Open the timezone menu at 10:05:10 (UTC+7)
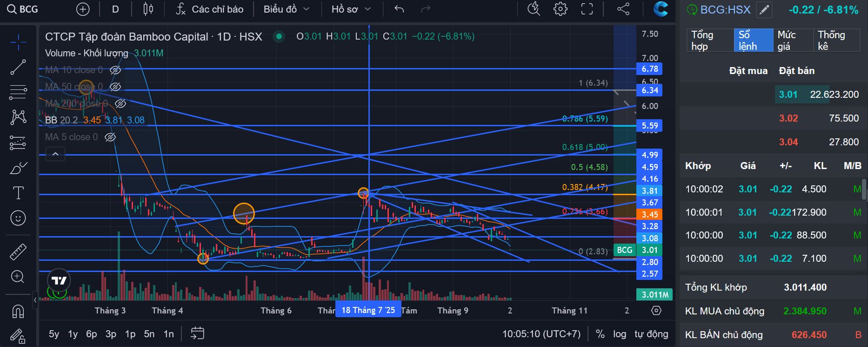Screen dimensions: 868x347 click(x=541, y=334)
